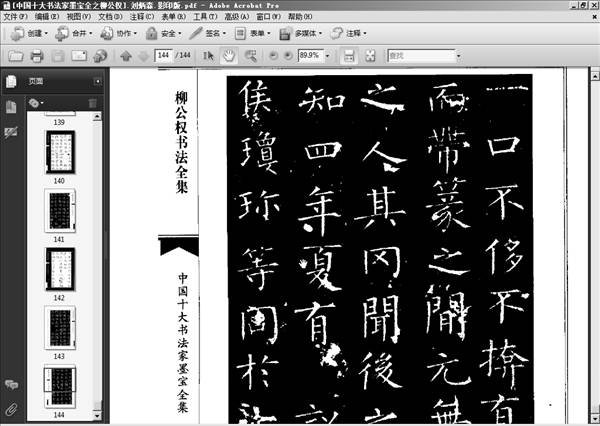The image size is (600, 426).
Task: Open the 编辑(E) menu
Action: pyautogui.click(x=47, y=17)
